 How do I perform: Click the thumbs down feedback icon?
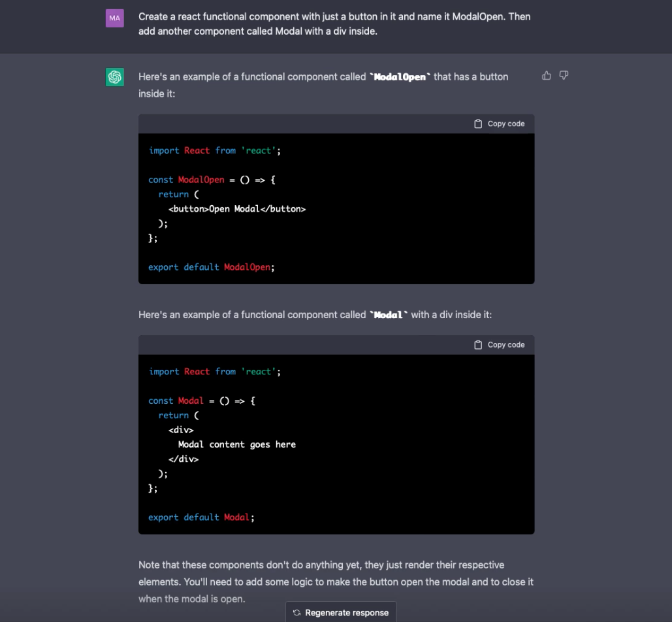pyautogui.click(x=563, y=75)
